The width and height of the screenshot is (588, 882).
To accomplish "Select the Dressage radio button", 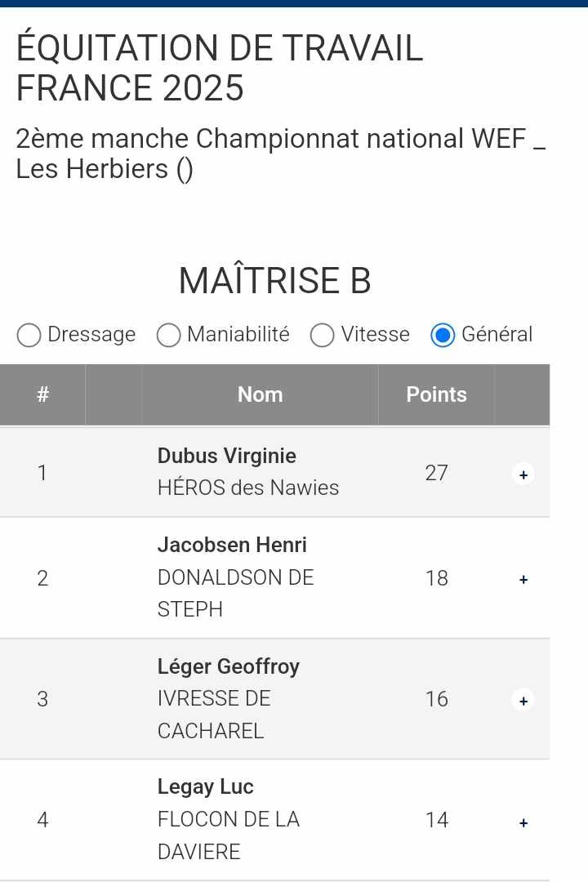I will [29, 335].
